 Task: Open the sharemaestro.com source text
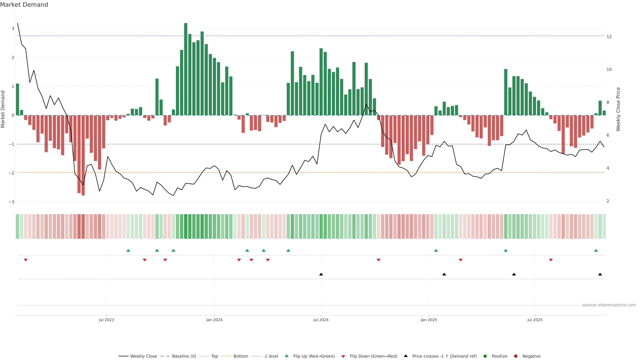(x=609, y=305)
